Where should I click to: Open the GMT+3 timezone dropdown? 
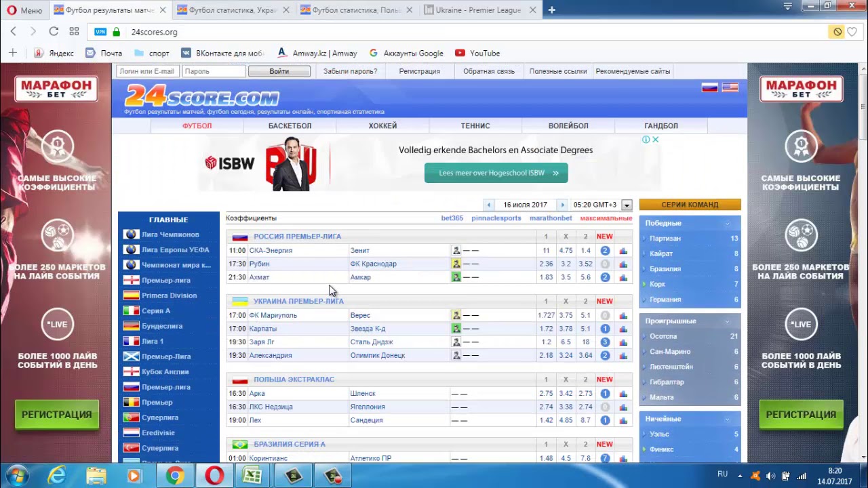[627, 205]
